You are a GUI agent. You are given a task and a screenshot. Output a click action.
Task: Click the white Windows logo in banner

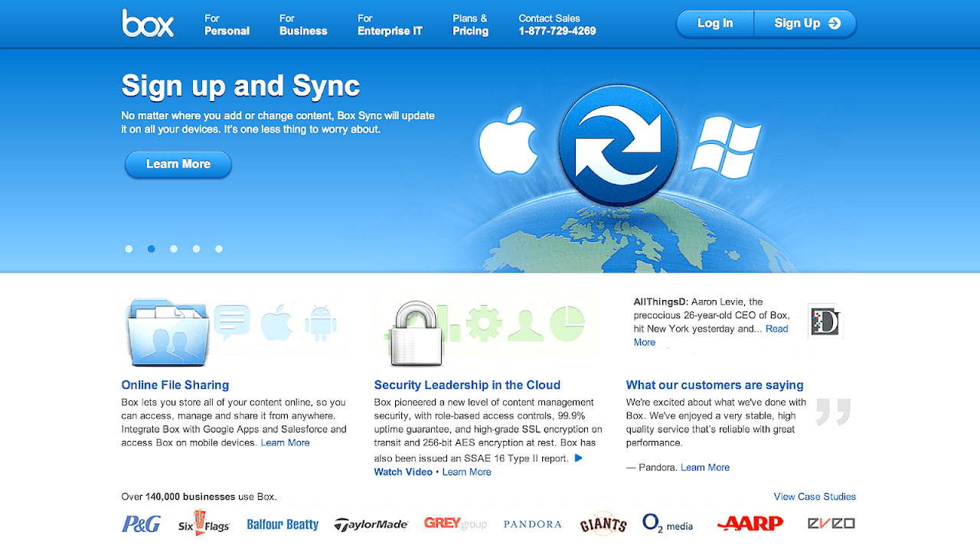coord(726,147)
